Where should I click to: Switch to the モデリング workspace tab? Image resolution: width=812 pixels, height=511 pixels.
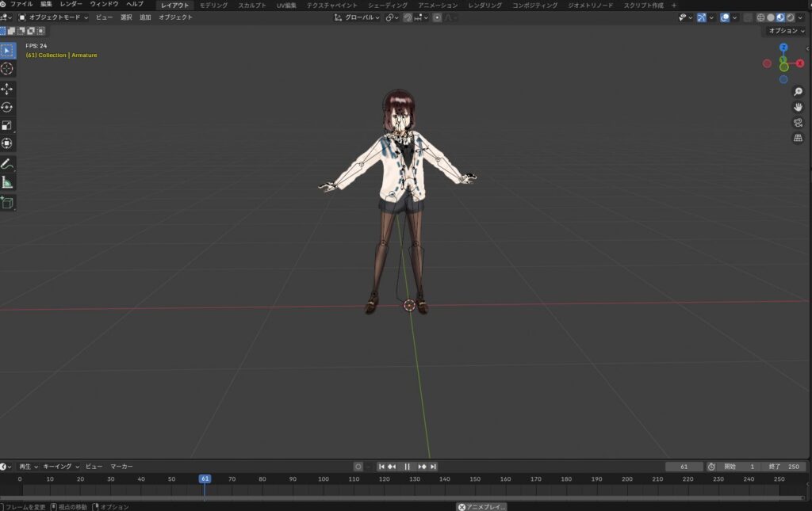click(213, 5)
